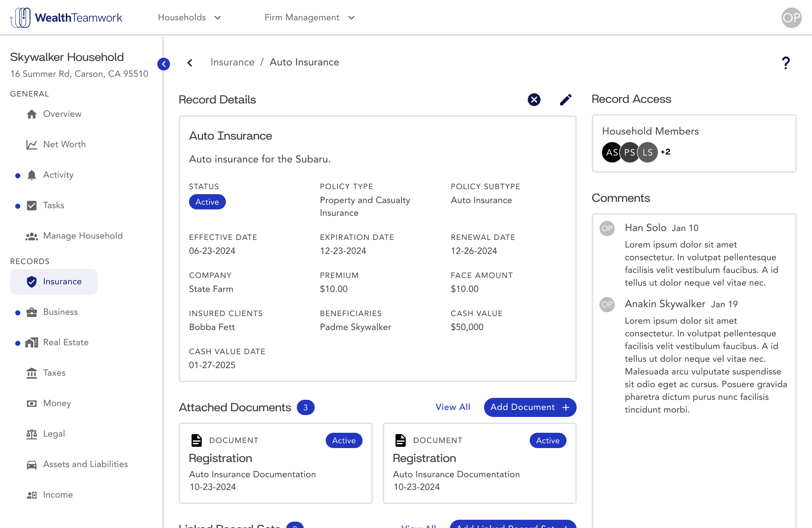The width and height of the screenshot is (812, 528).
Task: Click the first document card's file icon
Action: tap(197, 440)
